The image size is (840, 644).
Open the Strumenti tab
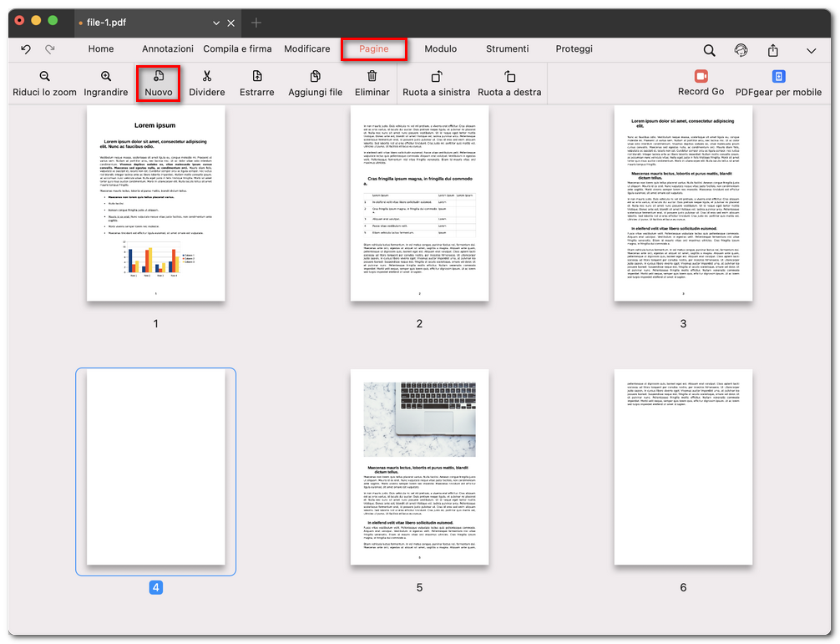508,48
